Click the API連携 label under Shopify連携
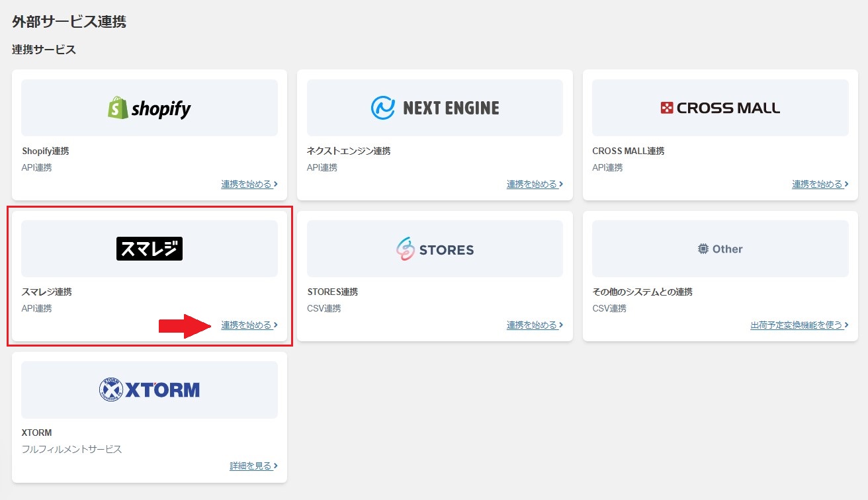This screenshot has height=500, width=868. coord(37,168)
